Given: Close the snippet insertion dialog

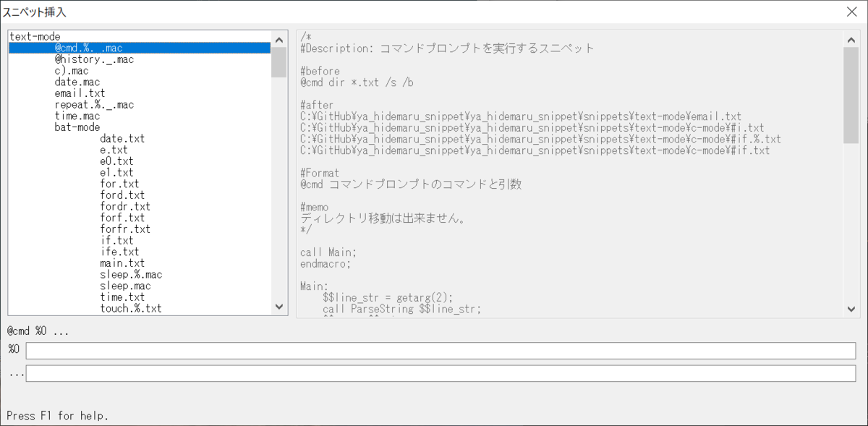Looking at the screenshot, I should click(x=851, y=12).
